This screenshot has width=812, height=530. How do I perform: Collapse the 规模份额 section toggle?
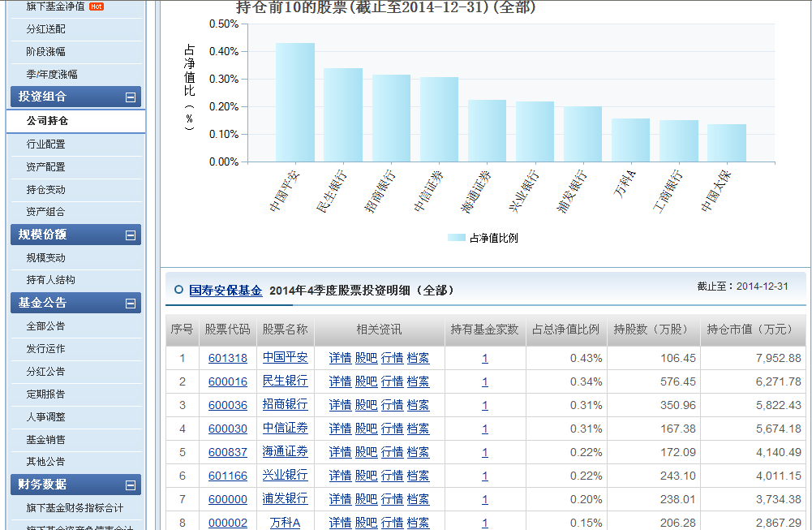click(131, 235)
